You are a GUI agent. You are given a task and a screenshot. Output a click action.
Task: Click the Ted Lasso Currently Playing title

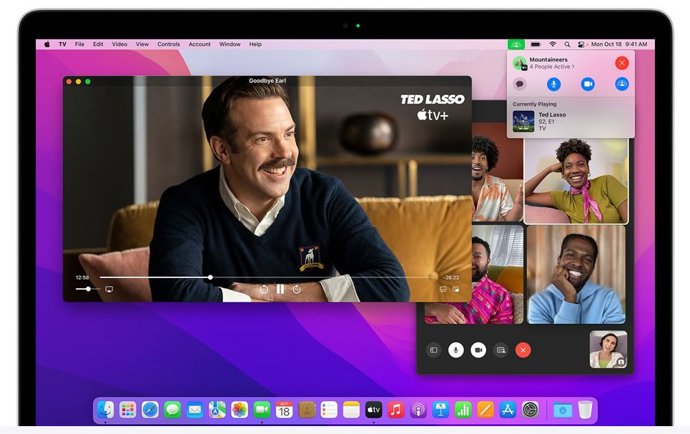(x=552, y=114)
